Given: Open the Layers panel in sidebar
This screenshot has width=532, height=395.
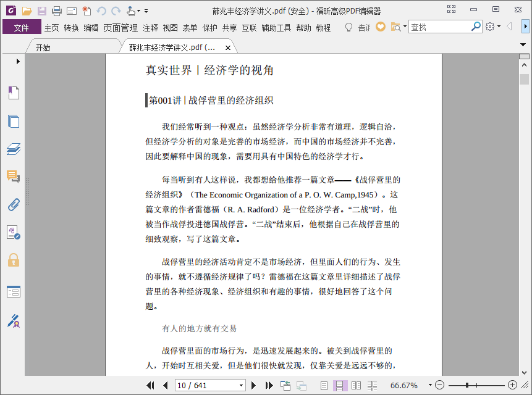Looking at the screenshot, I should [14, 149].
